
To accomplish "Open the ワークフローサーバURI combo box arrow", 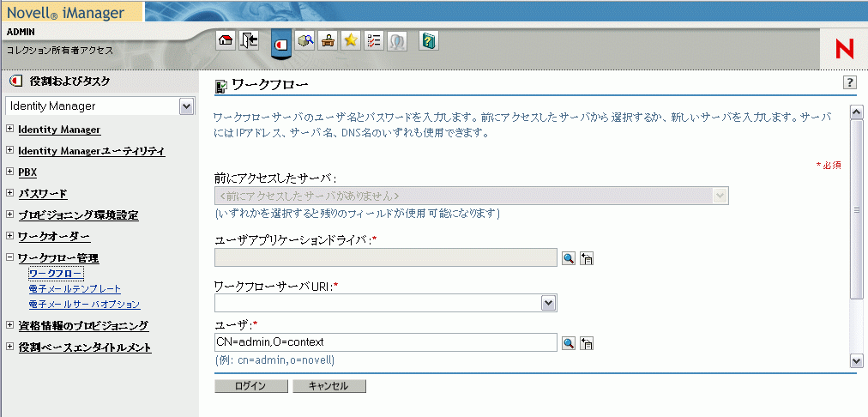I will click(x=548, y=303).
